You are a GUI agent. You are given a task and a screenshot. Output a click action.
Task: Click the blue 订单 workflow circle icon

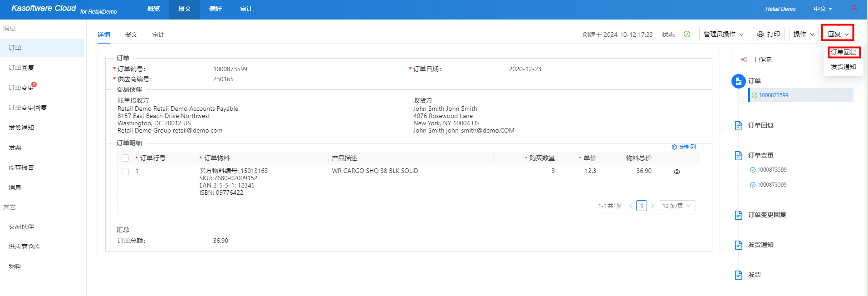(738, 81)
